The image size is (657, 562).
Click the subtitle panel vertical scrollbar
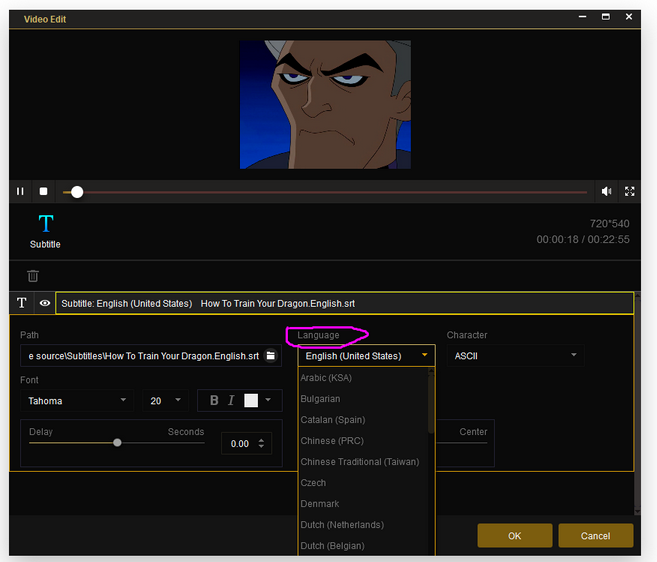[637, 403]
